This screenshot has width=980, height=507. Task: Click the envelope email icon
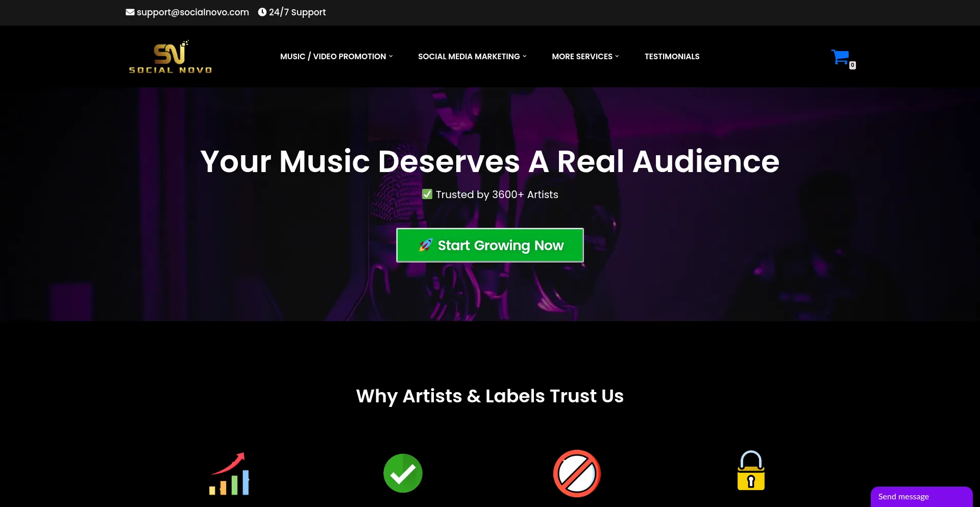[x=130, y=12]
